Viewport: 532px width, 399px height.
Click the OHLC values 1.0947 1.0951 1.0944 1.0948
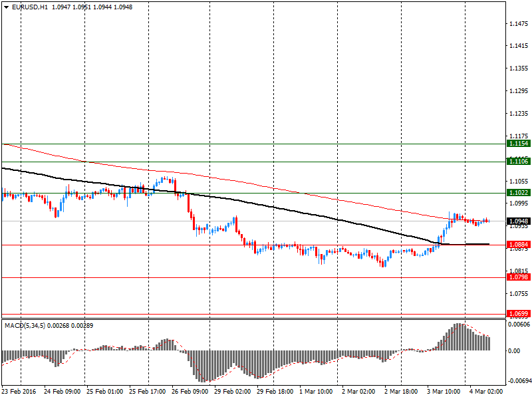coord(92,7)
